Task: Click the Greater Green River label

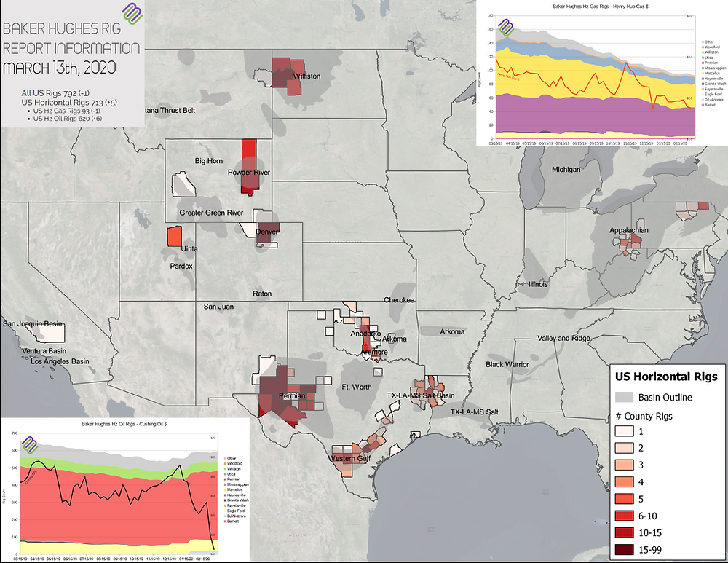Action: [x=211, y=213]
